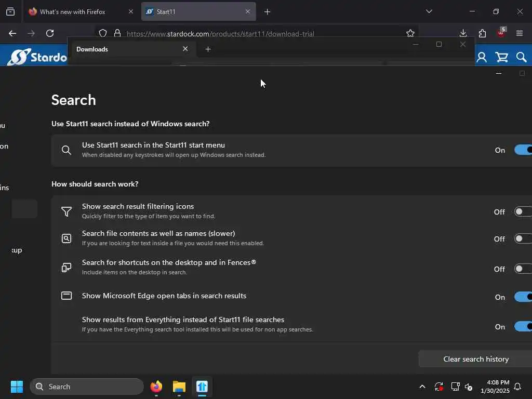Click the Clear search history button
The width and height of the screenshot is (532, 399).
(x=476, y=359)
